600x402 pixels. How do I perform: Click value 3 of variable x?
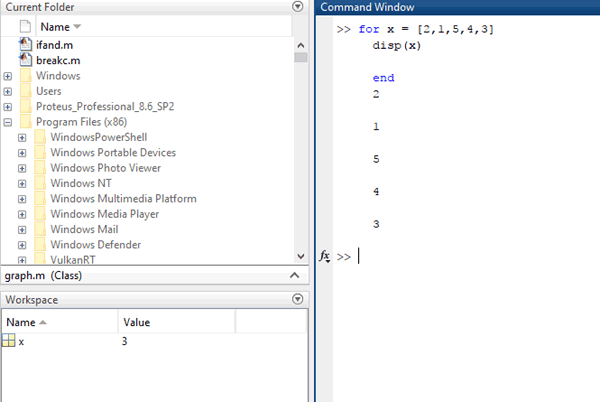click(x=124, y=341)
